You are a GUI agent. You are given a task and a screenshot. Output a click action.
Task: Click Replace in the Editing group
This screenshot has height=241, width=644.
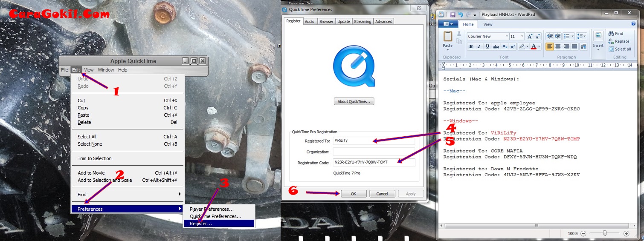pos(619,41)
